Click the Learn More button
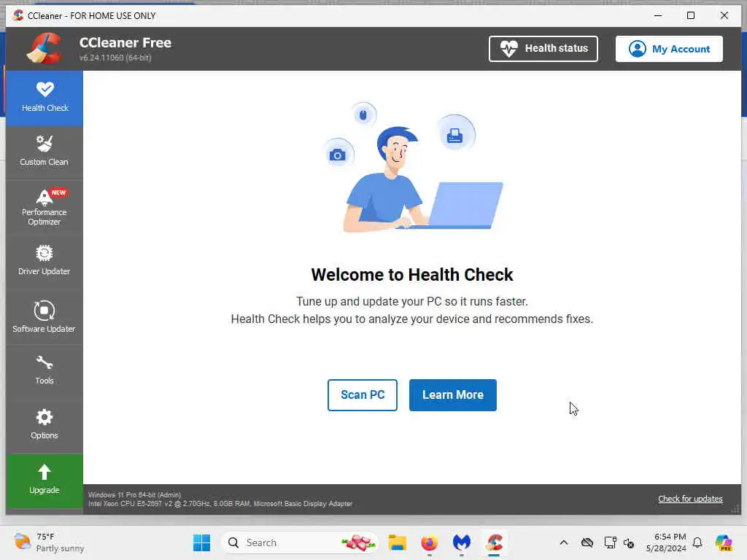This screenshot has width=747, height=560. [x=452, y=394]
